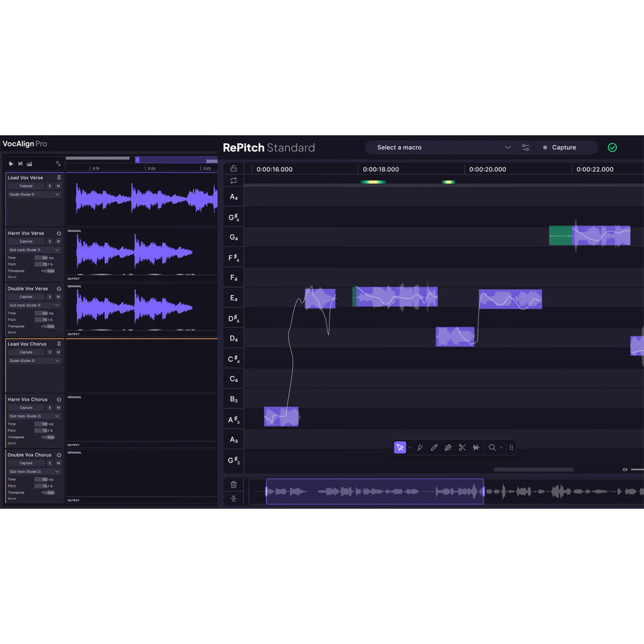Open the Select a macro dropdown

441,148
